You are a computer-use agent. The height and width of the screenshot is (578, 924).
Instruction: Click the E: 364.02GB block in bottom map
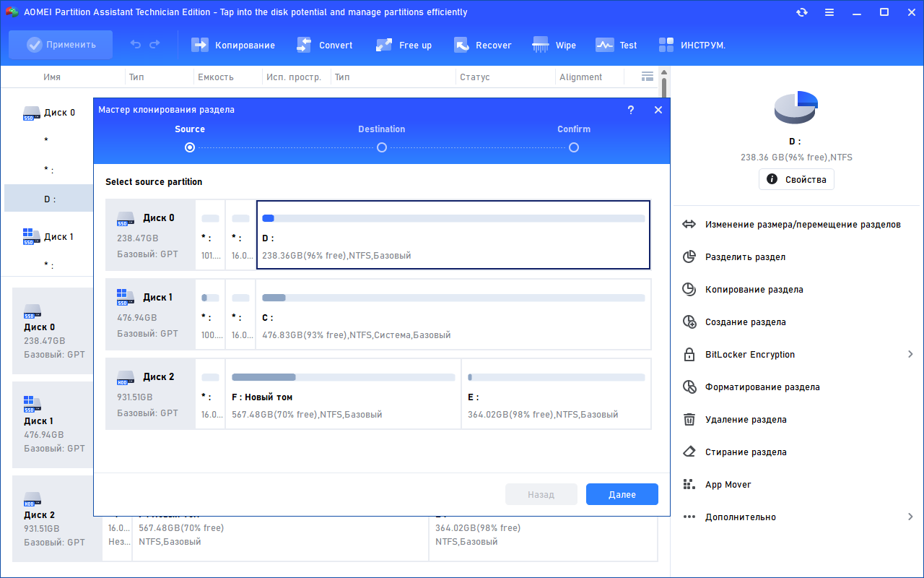tap(544, 538)
